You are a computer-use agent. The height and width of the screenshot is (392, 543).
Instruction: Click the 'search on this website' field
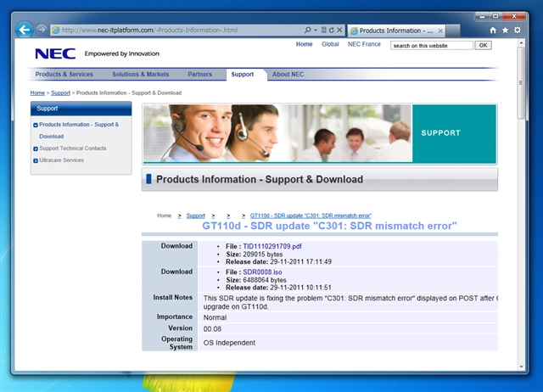(x=432, y=45)
